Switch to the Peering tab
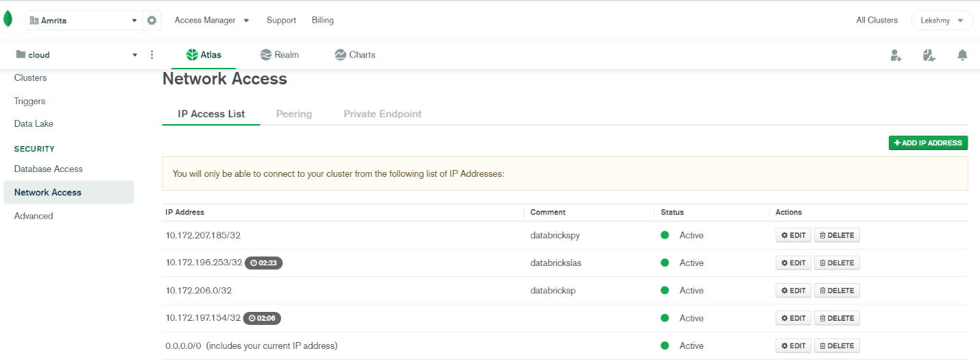Viewport: 980px width, 364px height. 294,114
